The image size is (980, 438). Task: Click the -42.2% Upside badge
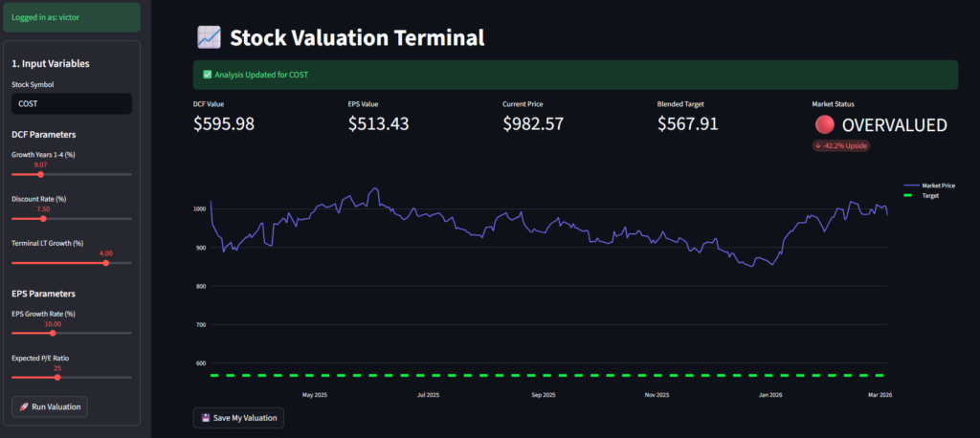pyautogui.click(x=840, y=145)
